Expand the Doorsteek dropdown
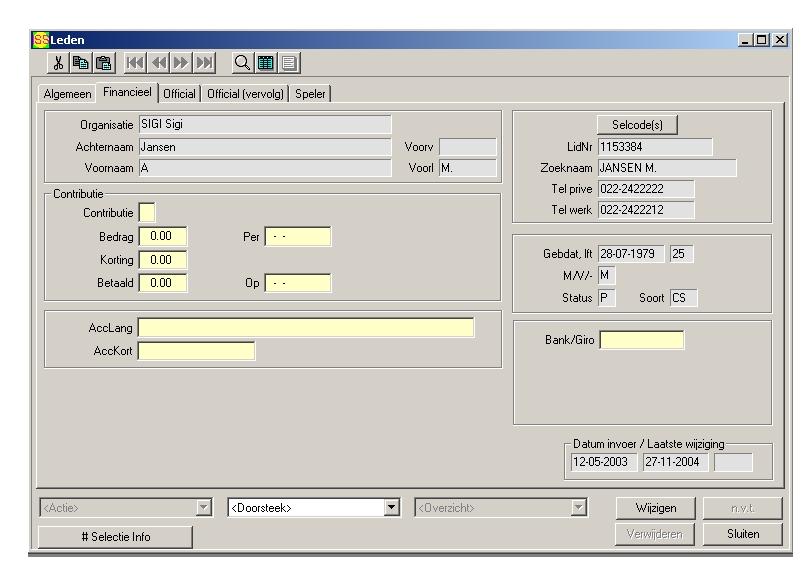This screenshot has width=805, height=579. tap(392, 508)
